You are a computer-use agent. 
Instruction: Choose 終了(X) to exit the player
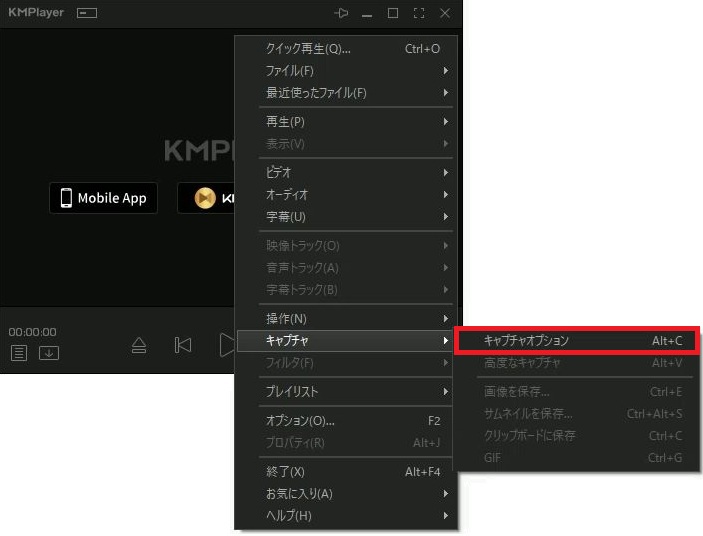(x=285, y=471)
